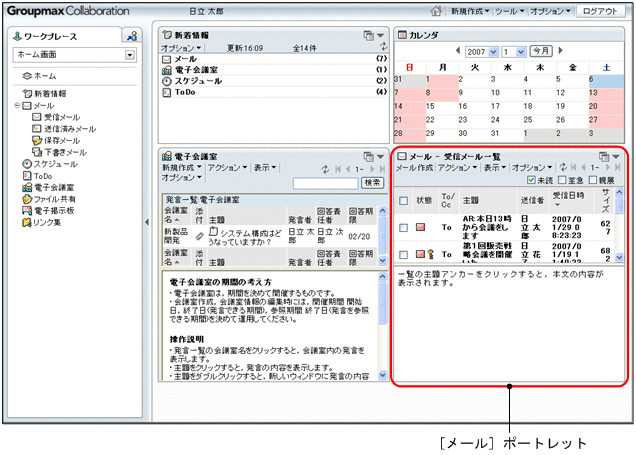Open the オプション menu in 新着情報 portlet
The height and width of the screenshot is (455, 636).
coord(181,48)
